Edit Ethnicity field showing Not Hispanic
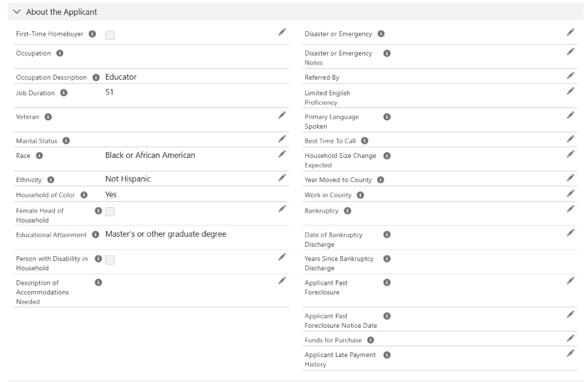Screen dimensions: 588x382 point(282,178)
